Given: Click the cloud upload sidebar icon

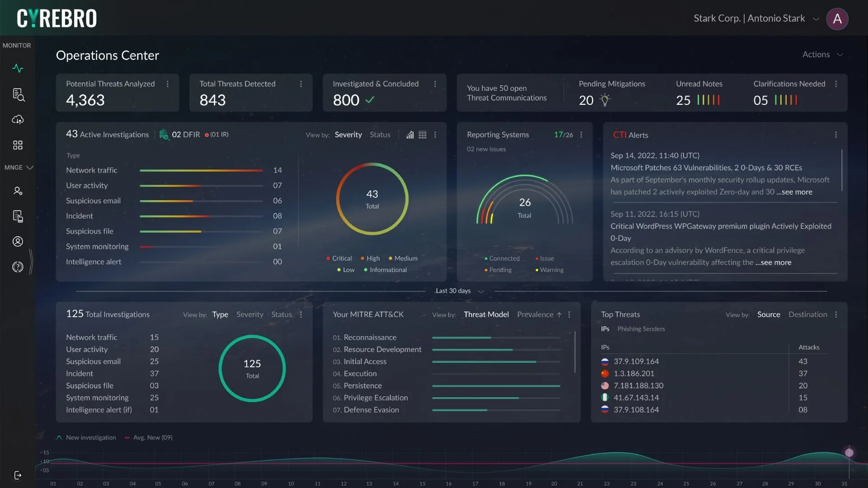Looking at the screenshot, I should point(18,120).
